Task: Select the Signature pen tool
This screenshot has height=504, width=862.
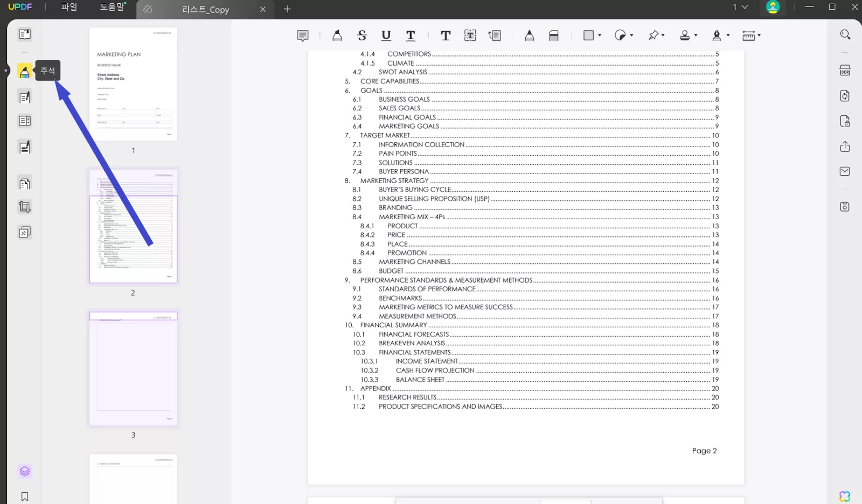Action: [x=717, y=35]
